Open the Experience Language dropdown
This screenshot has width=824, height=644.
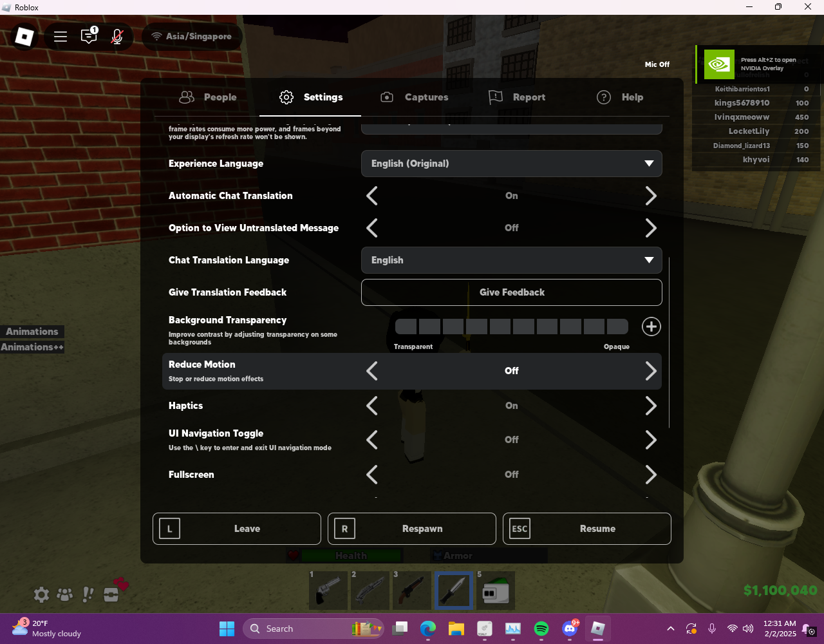(512, 164)
